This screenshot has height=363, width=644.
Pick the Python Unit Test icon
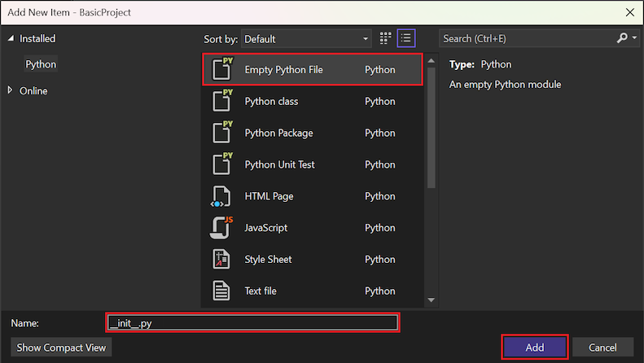[x=221, y=164]
